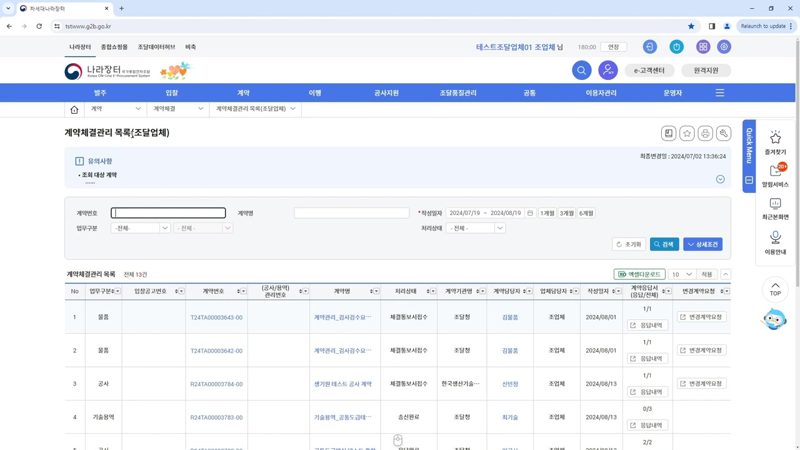Expand the 업무구분 전체 dropdown
Viewport: 800px width, 450px height.
(x=140, y=228)
